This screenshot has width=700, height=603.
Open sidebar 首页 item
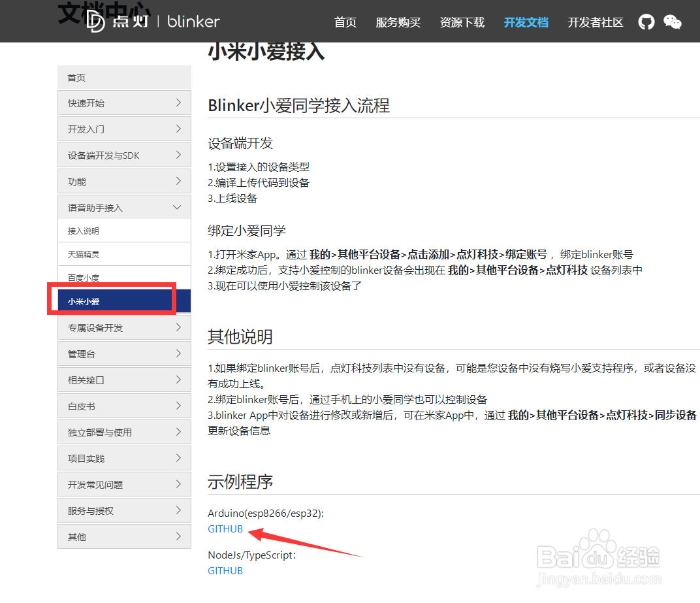124,77
